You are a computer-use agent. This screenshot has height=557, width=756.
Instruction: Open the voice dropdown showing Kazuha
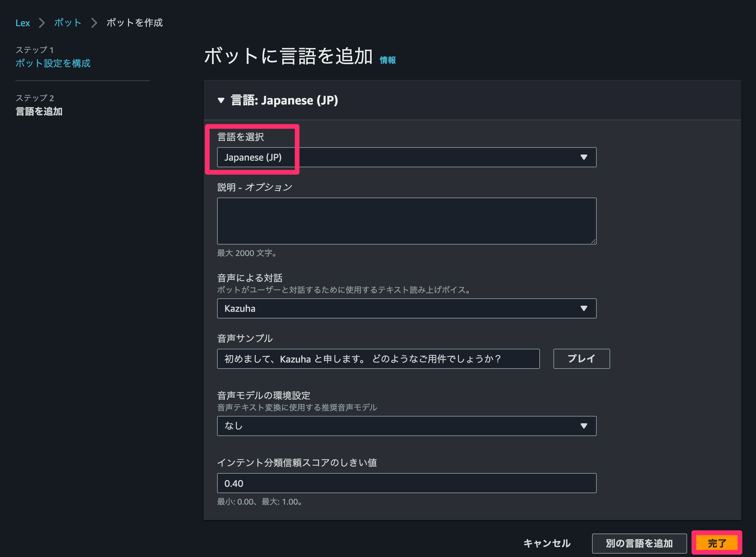click(405, 308)
